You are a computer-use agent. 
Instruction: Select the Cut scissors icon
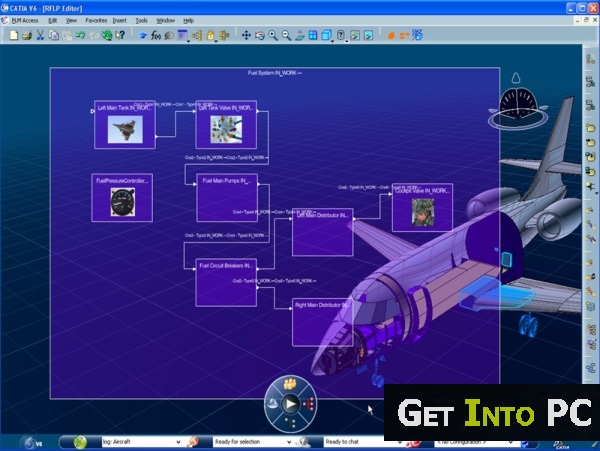coord(40,36)
